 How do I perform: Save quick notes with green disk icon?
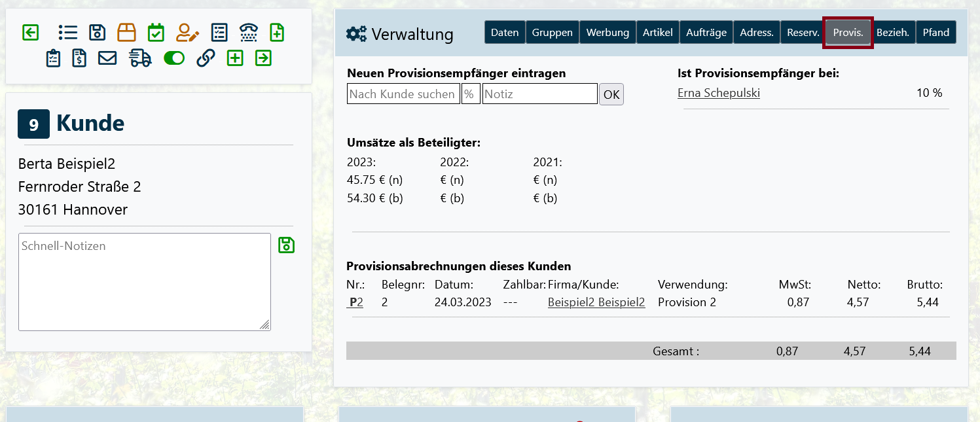click(x=287, y=245)
